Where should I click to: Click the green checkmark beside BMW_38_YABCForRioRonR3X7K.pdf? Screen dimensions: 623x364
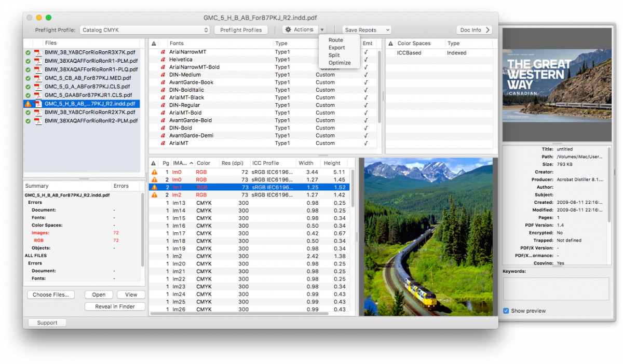click(x=29, y=51)
